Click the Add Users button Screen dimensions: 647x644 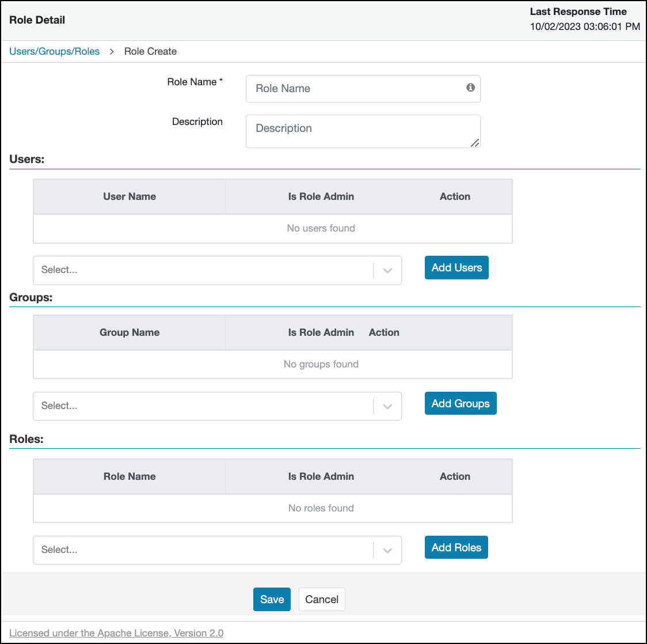tap(456, 267)
